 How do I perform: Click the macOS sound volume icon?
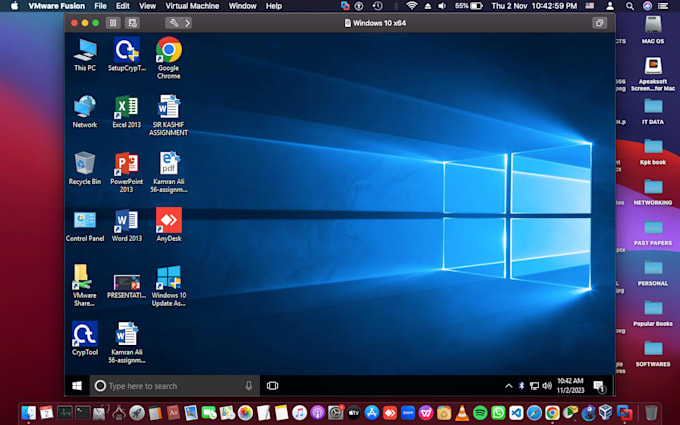[442, 6]
